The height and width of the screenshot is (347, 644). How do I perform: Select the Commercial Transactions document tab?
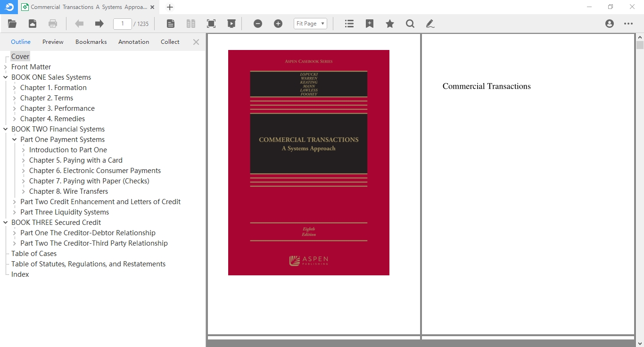pyautogui.click(x=89, y=7)
